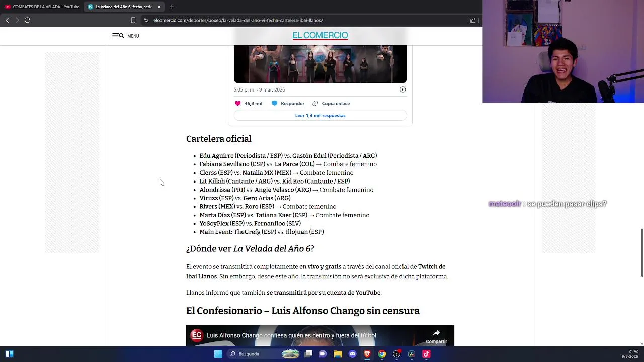This screenshot has height=362, width=644.
Task: Click 'El Confesionario – Luis Alfonso Chango' heading
Action: [x=302, y=311]
